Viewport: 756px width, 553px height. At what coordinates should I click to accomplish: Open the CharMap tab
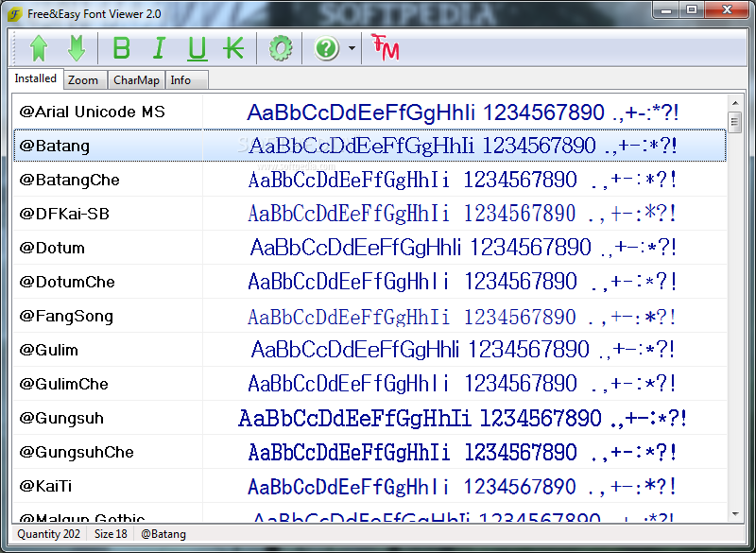click(x=136, y=80)
